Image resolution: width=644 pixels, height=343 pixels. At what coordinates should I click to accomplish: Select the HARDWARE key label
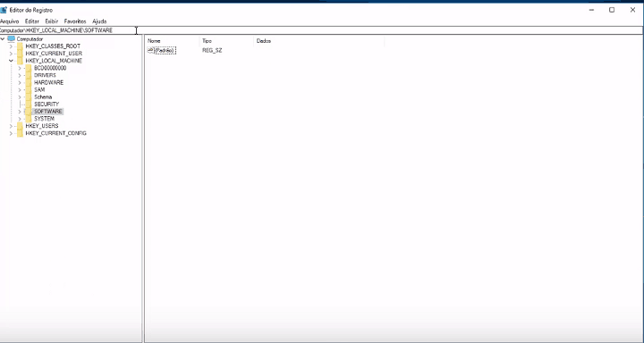pyautogui.click(x=48, y=82)
